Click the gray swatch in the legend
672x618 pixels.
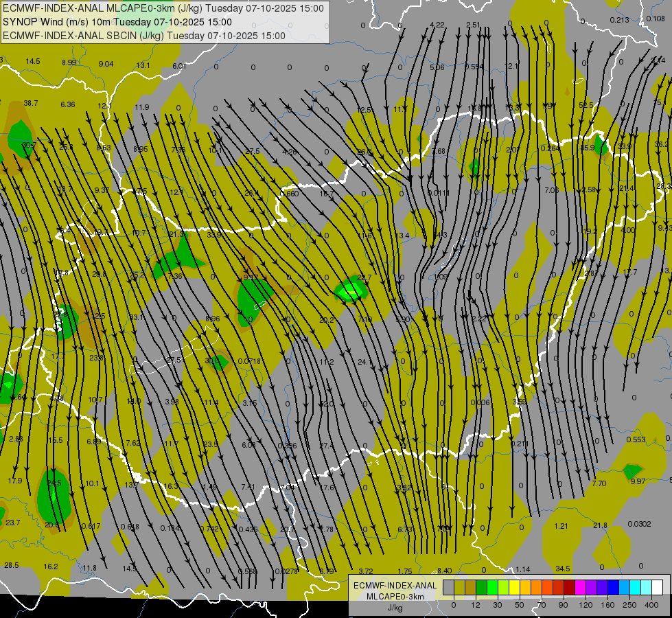pos(448,587)
